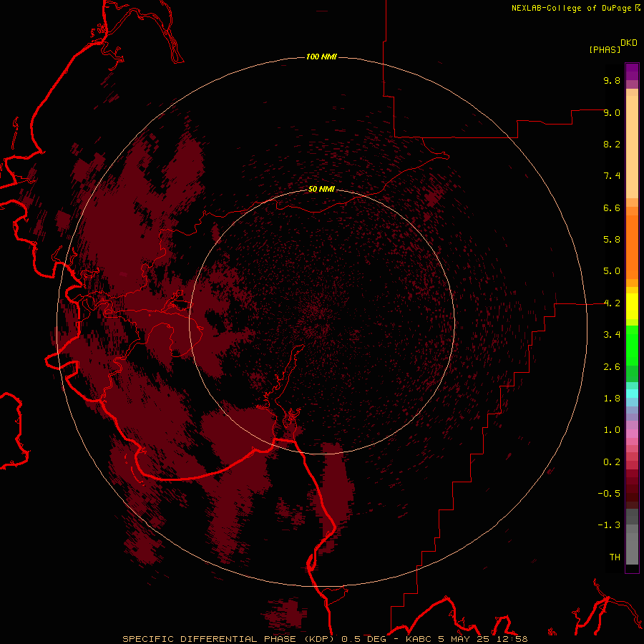
Task: Click the -0.5 value on the color scale
Action: [x=609, y=494]
